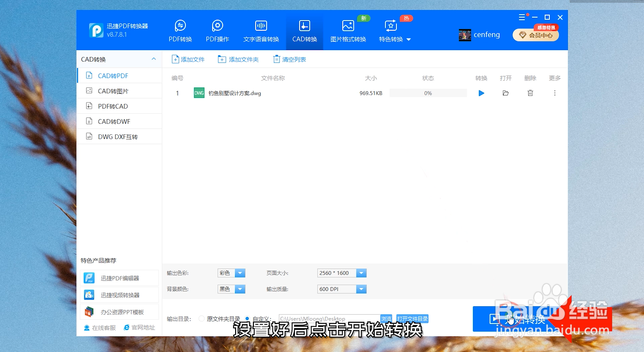Click the DWG DXF互转 icon
Image resolution: width=644 pixels, height=352 pixels.
click(89, 136)
